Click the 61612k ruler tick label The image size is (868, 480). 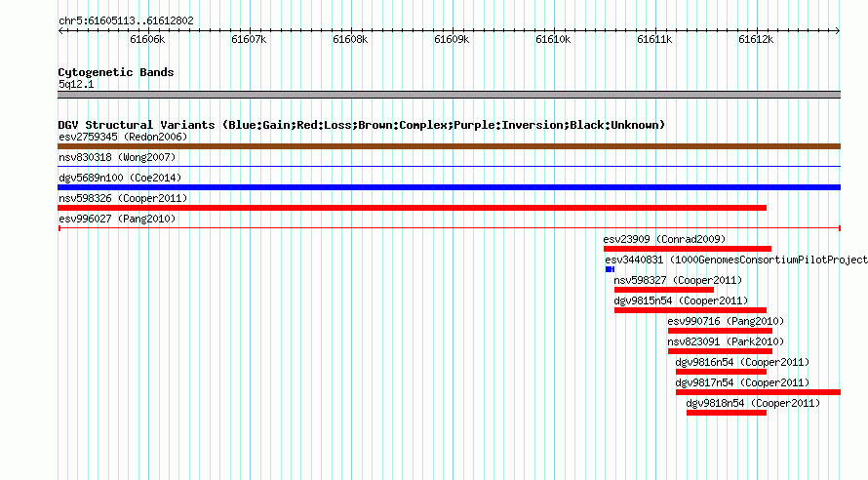pos(756,39)
